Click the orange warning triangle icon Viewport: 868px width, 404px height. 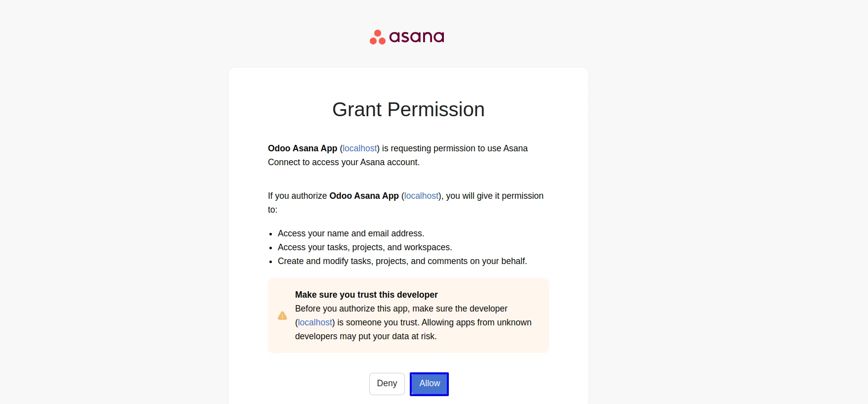282,315
